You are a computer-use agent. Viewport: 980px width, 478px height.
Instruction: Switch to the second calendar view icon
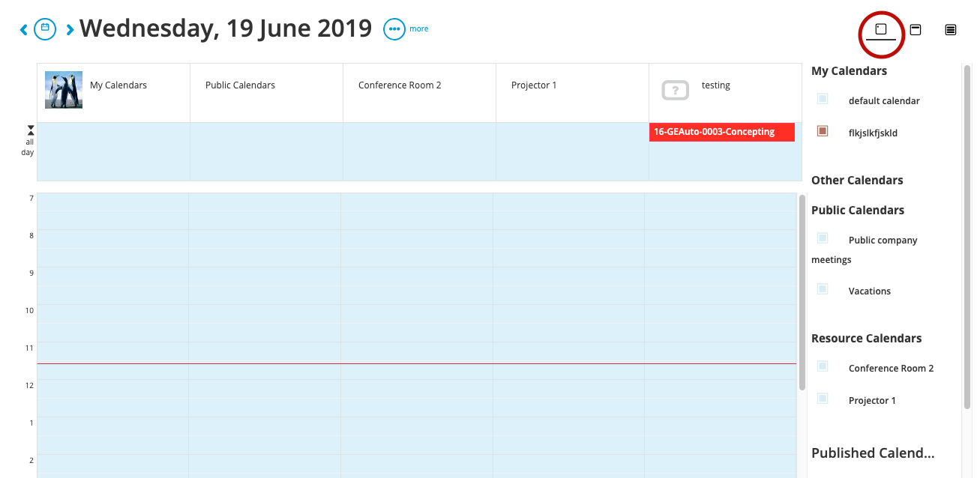(x=916, y=29)
